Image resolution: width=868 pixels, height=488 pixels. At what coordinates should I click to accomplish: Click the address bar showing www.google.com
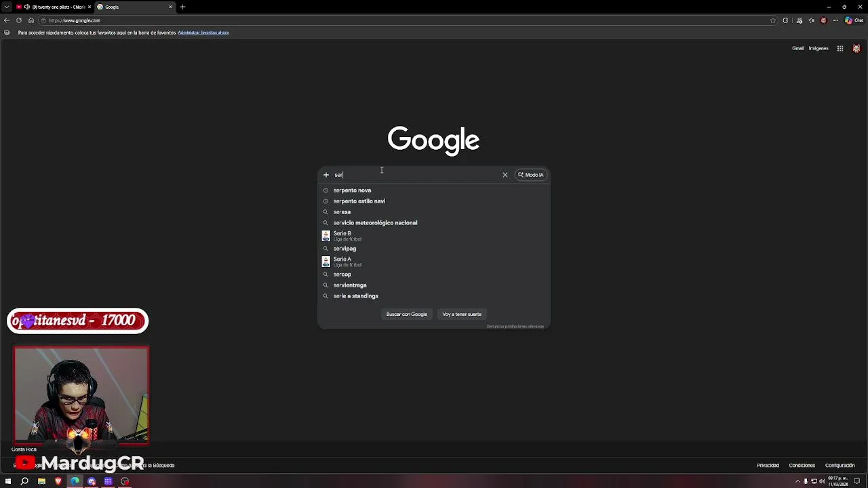(x=407, y=20)
